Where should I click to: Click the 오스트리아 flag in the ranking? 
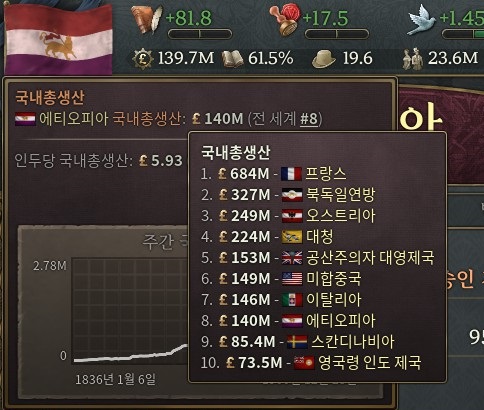(x=292, y=216)
